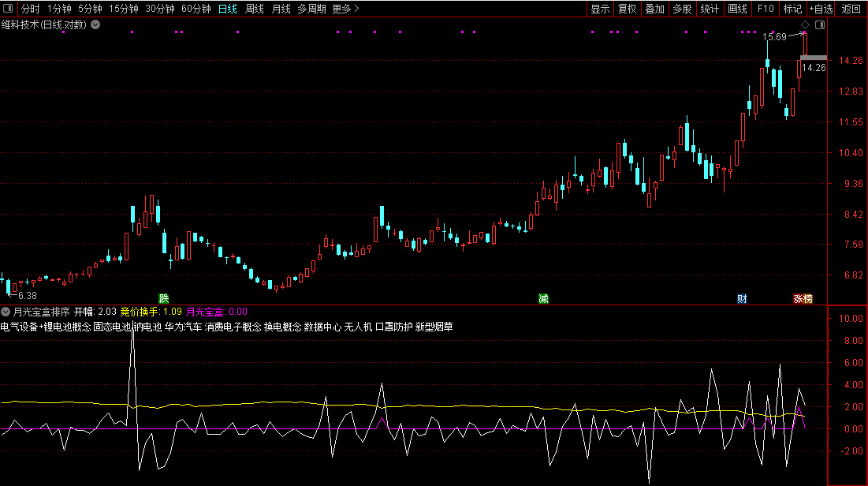This screenshot has height=486, width=868.
Task: Click the 消费电子概念 concept text
Action: 233,327
